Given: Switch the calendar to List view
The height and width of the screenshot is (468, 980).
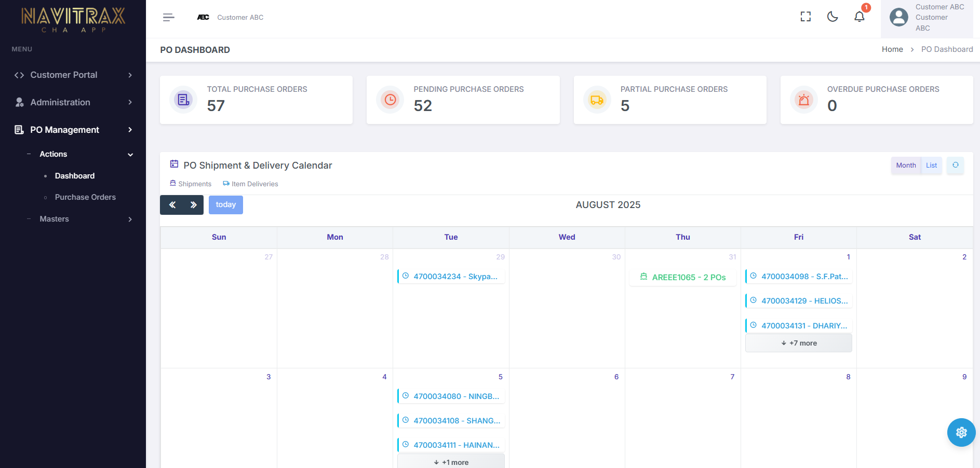Looking at the screenshot, I should tap(931, 166).
